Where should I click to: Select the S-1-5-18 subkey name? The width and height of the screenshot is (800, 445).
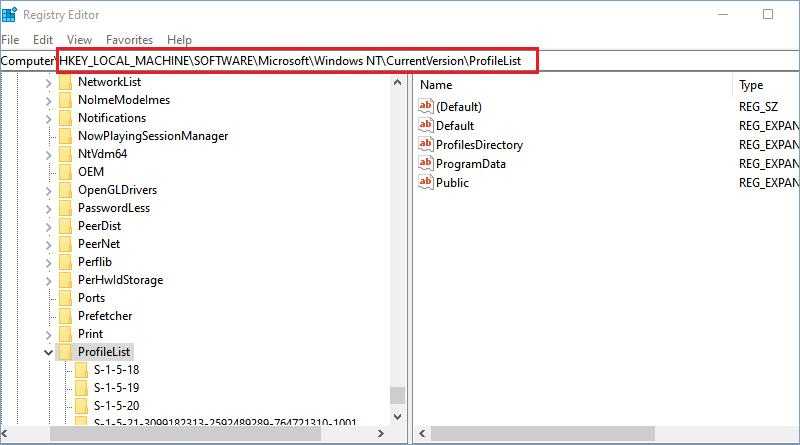pyautogui.click(x=116, y=370)
